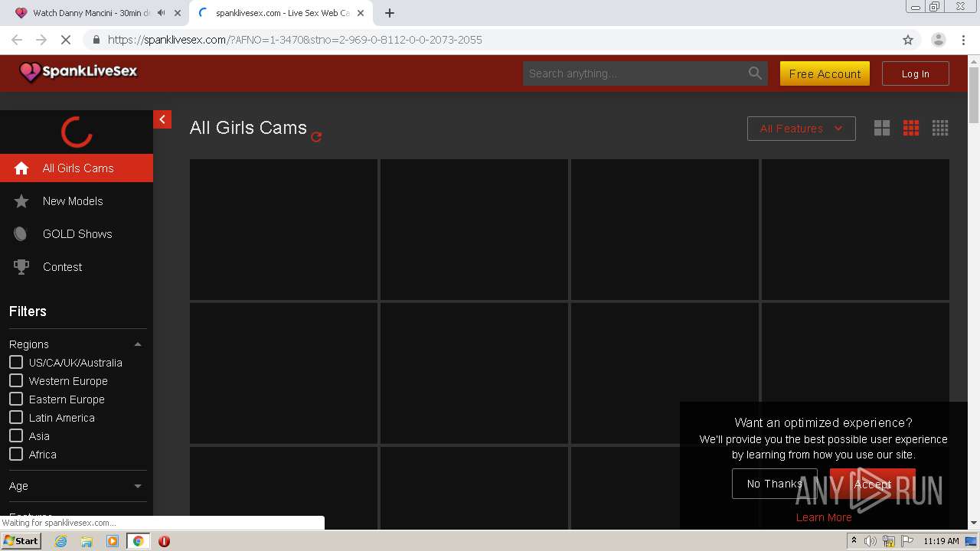The image size is (980, 551).
Task: Toggle the Africa region checkbox
Action: [x=16, y=454]
